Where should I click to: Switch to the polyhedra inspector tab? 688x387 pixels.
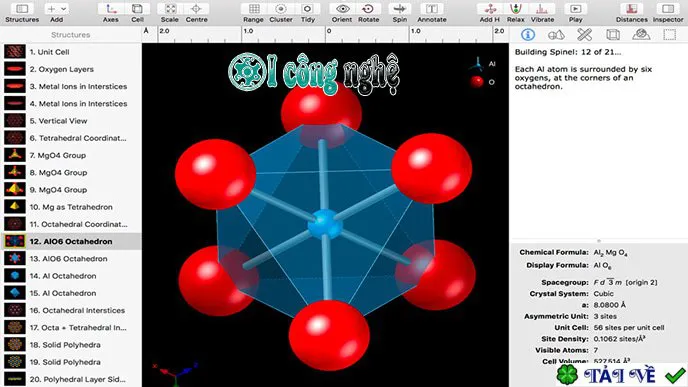(x=641, y=35)
